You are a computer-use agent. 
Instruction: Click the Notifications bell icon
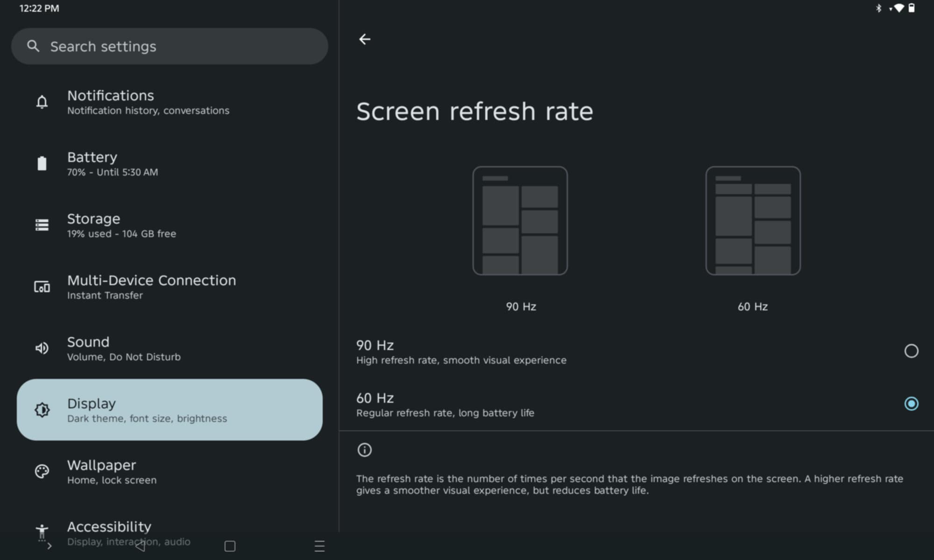coord(42,102)
